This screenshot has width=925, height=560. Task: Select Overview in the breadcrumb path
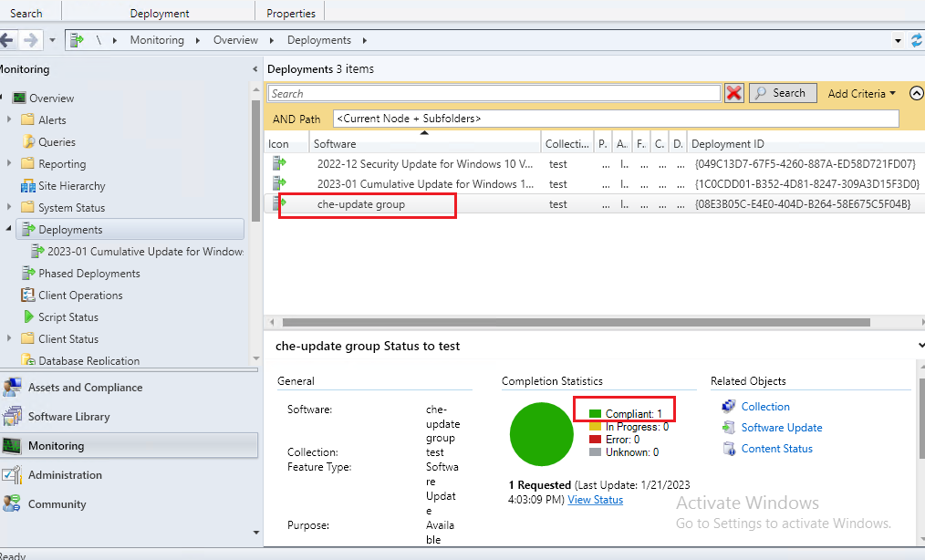tap(235, 40)
